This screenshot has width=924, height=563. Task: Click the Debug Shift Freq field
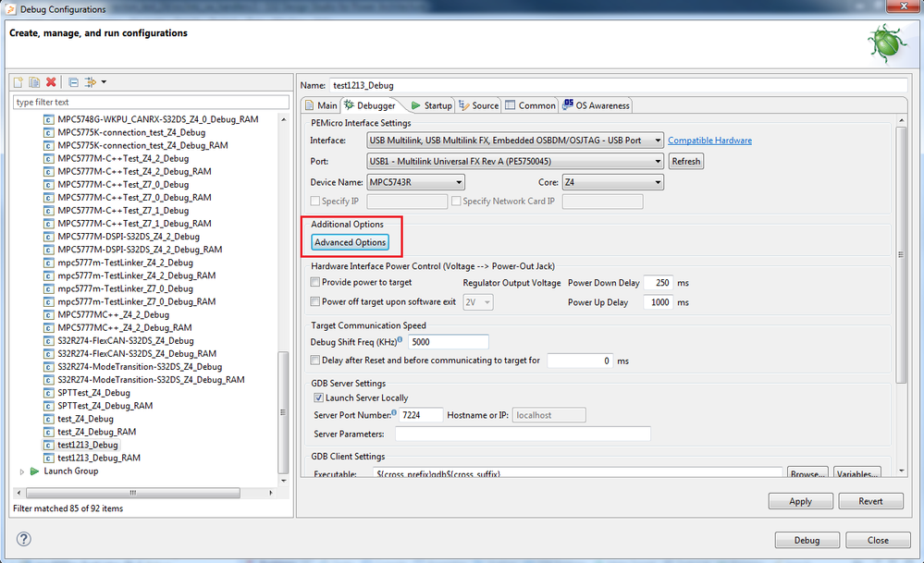[x=448, y=341]
